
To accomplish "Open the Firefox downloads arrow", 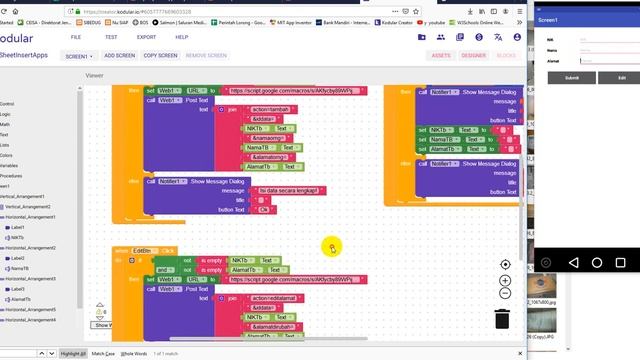I will (x=470, y=11).
